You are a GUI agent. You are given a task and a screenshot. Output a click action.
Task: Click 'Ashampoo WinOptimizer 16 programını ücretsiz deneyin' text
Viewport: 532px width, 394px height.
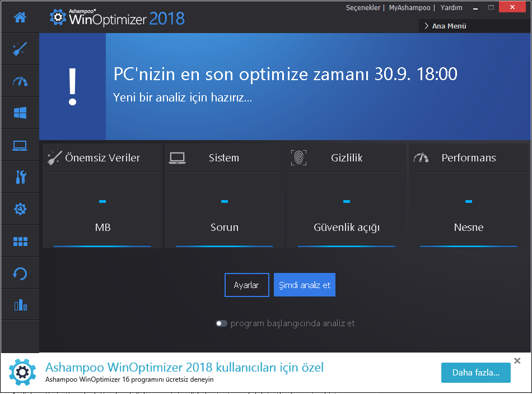tap(129, 379)
